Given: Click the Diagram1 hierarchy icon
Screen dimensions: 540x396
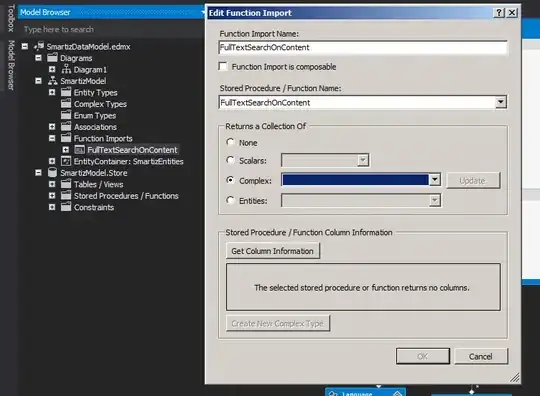Looking at the screenshot, I should click(x=66, y=69).
